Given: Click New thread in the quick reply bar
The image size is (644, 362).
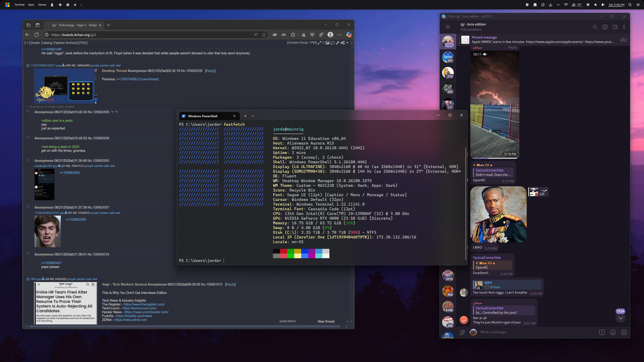Looking at the screenshot, I should pos(326,321).
